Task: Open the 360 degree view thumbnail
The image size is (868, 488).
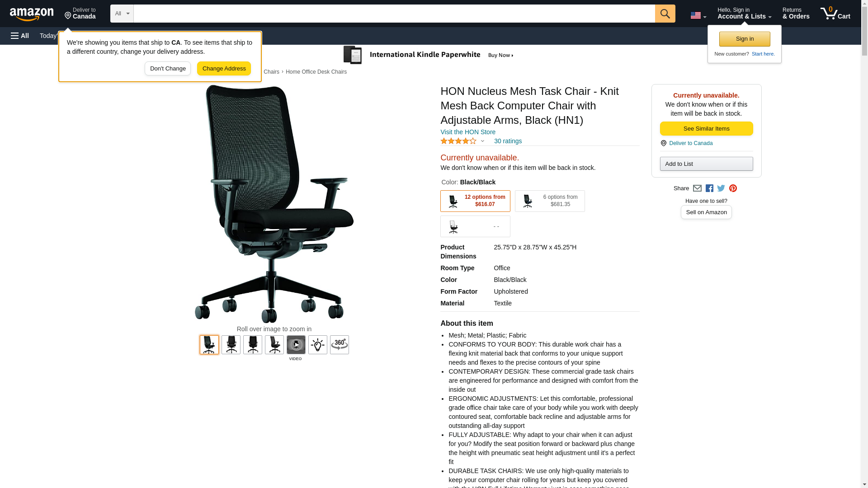Action: click(340, 345)
